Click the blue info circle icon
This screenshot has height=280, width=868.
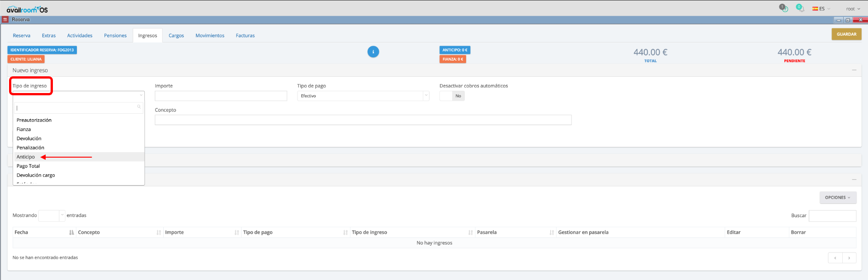373,52
